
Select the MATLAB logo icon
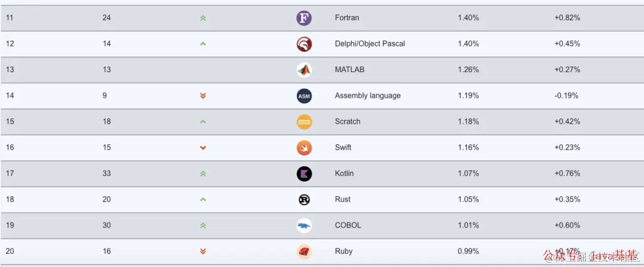304,70
